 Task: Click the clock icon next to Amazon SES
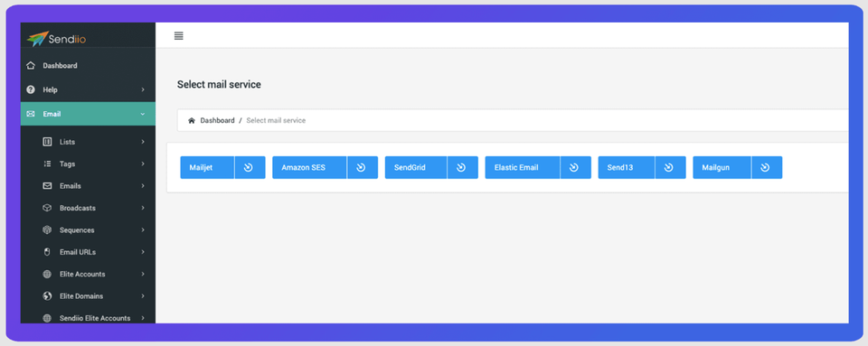[x=362, y=167]
